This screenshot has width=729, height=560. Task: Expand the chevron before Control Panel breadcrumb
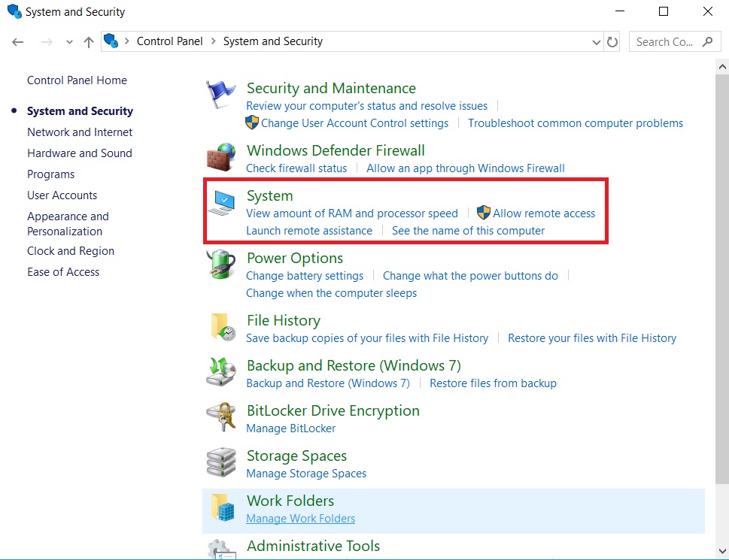click(126, 41)
